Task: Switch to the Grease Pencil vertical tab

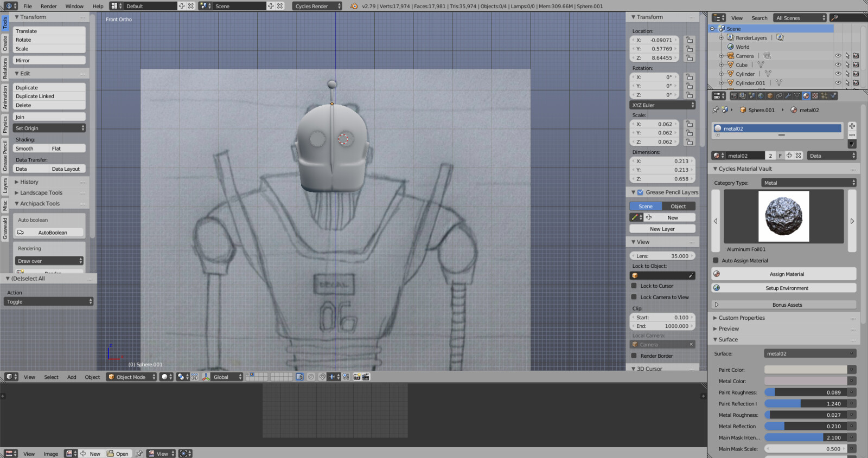Action: [5, 155]
